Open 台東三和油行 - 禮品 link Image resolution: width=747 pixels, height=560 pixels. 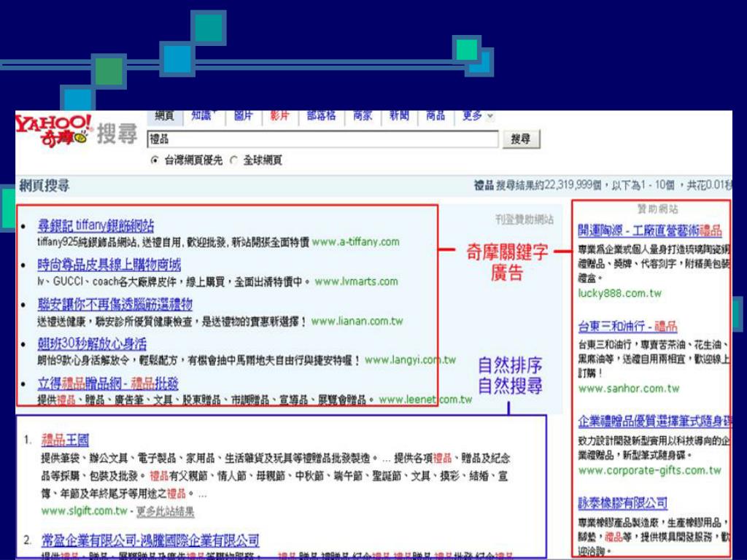pyautogui.click(x=627, y=327)
